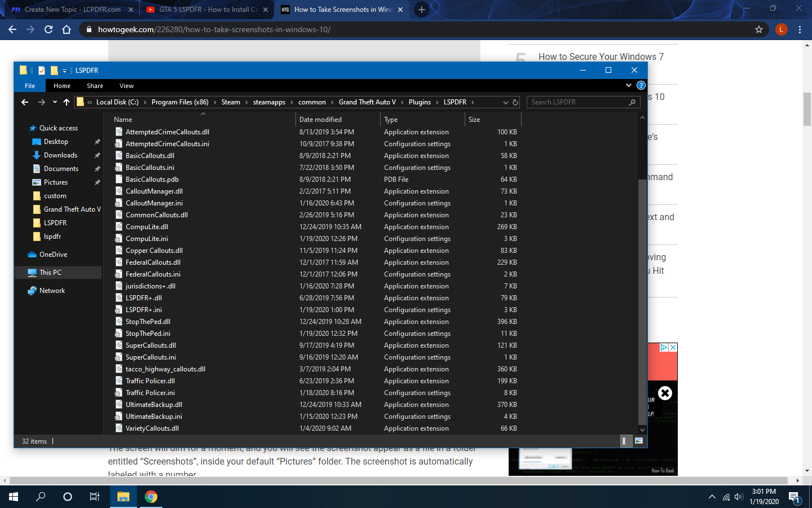The width and height of the screenshot is (812, 508).
Task: Switch to Large icons view in status bar
Action: click(x=639, y=441)
